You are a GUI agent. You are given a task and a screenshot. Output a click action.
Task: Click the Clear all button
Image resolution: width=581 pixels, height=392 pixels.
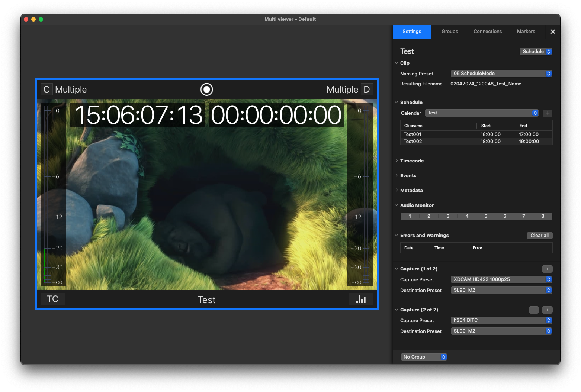pyautogui.click(x=540, y=236)
